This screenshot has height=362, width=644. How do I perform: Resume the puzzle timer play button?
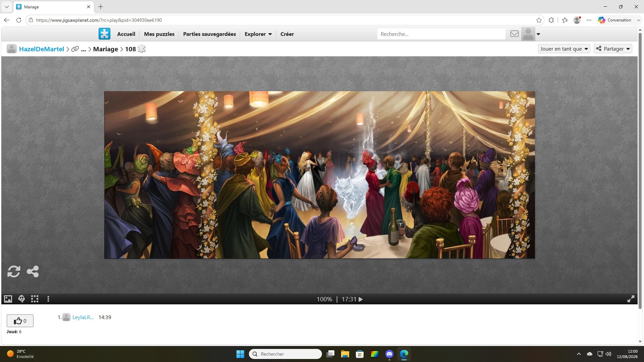[361, 299]
